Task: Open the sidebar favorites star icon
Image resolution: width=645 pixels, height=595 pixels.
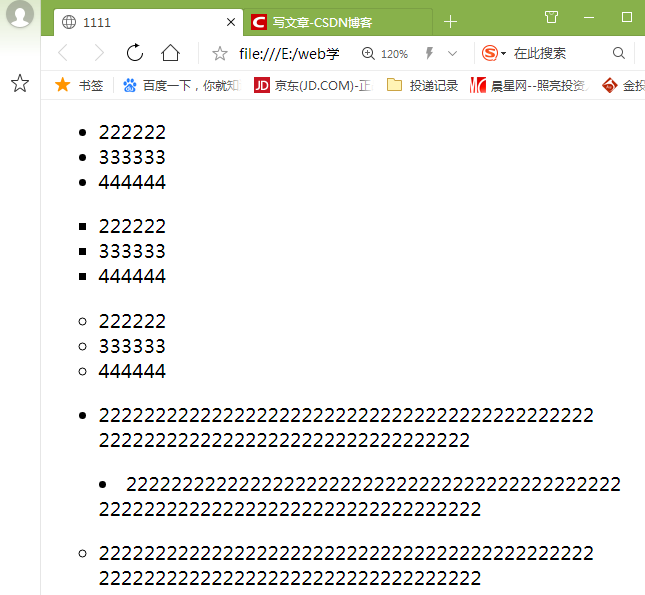Action: click(20, 84)
